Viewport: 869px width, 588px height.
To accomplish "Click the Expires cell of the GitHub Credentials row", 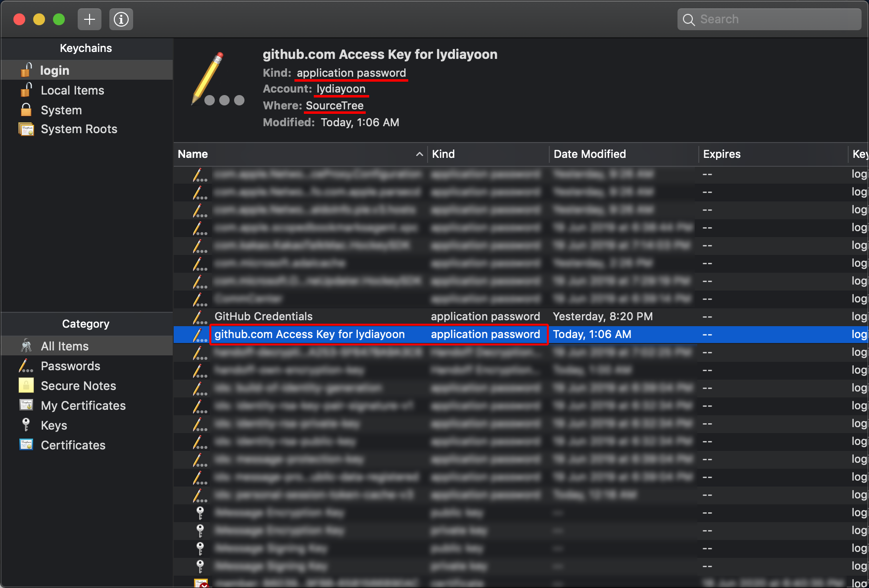I will click(x=707, y=316).
